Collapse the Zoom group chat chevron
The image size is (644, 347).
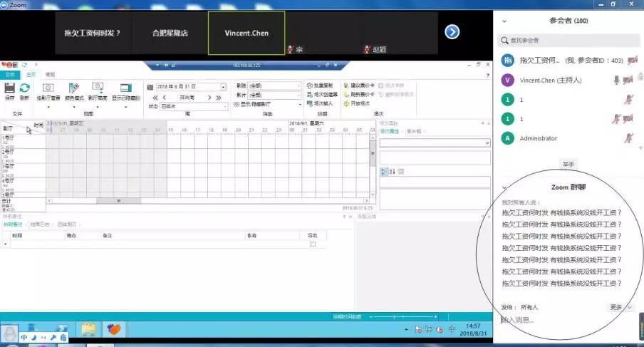point(504,187)
